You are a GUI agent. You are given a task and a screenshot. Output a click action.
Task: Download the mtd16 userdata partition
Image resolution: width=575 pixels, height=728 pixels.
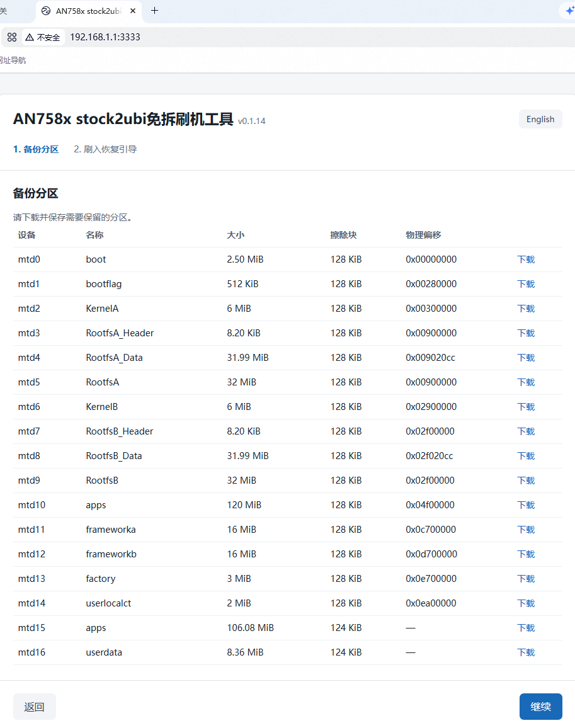(527, 653)
